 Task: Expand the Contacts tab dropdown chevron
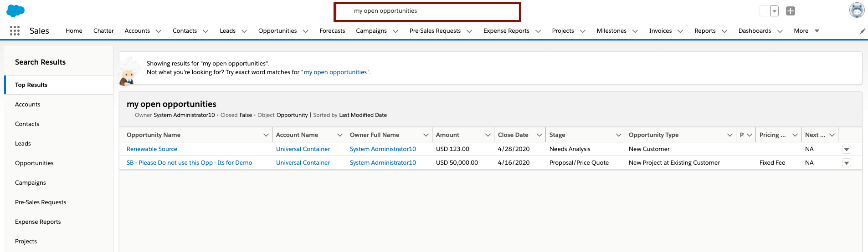coord(205,31)
